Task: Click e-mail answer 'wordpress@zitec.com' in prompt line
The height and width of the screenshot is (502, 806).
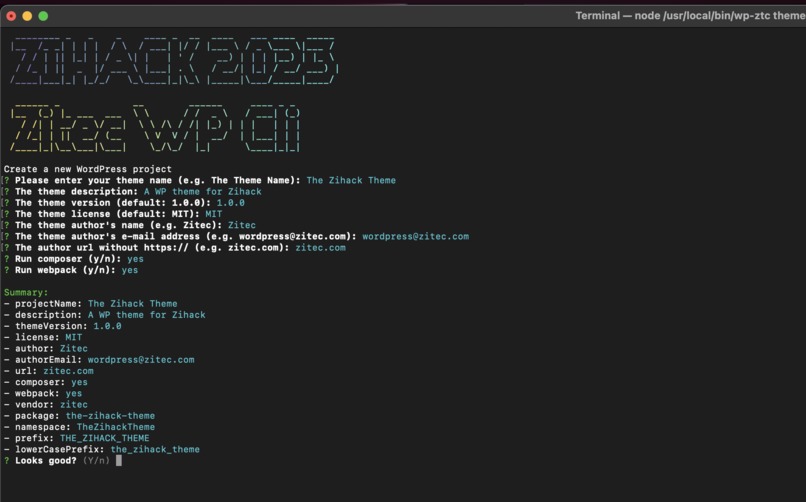Action: click(x=415, y=236)
